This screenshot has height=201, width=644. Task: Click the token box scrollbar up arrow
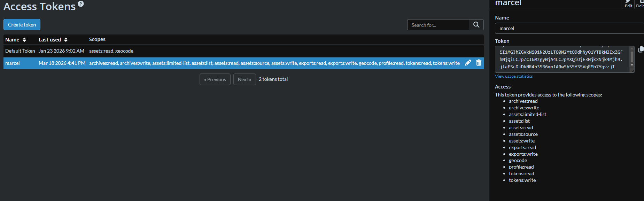(632, 49)
